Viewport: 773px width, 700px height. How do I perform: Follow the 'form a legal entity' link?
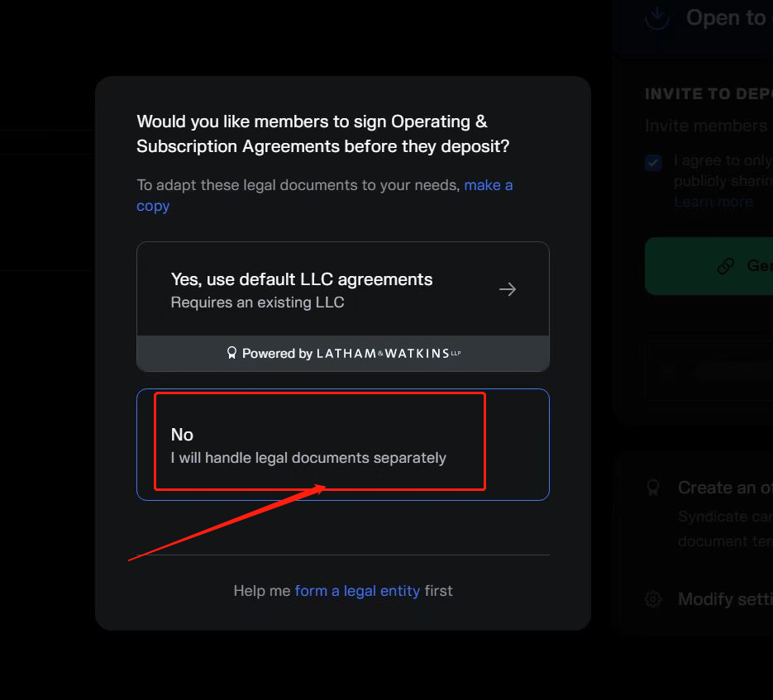357,591
